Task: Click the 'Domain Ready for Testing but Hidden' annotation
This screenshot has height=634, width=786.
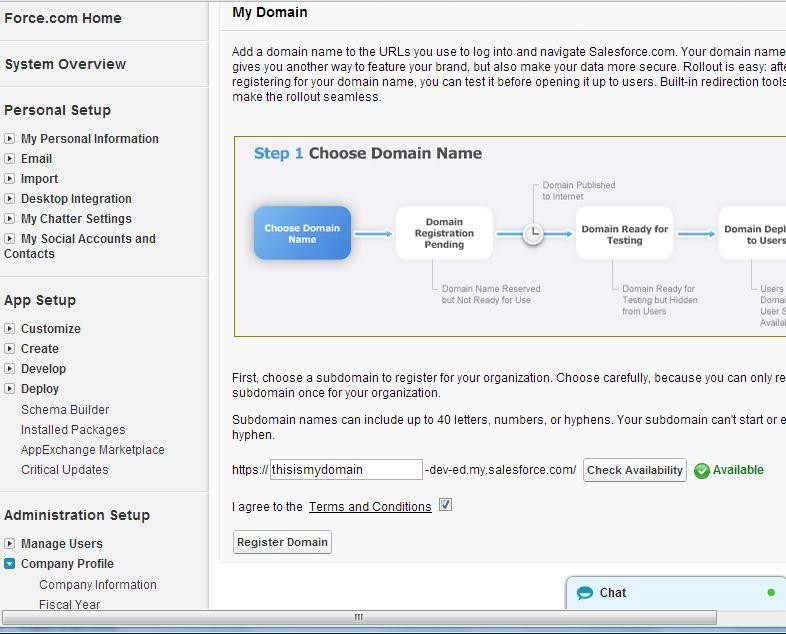Action: 660,300
